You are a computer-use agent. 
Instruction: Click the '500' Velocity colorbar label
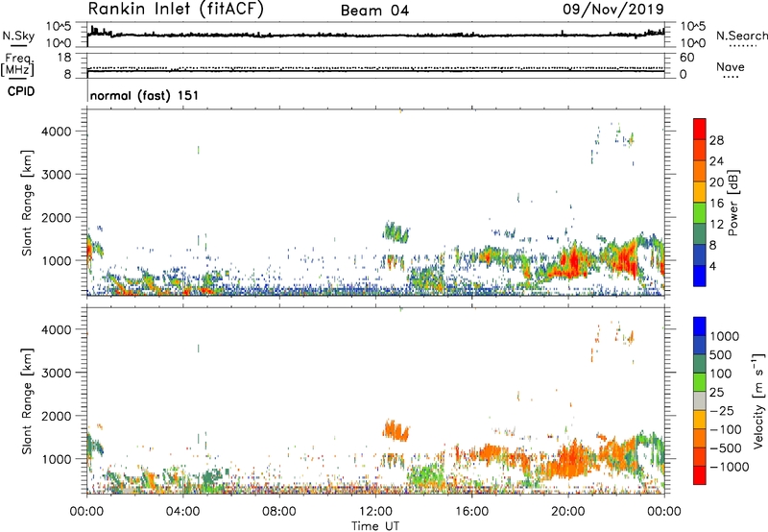tap(721, 354)
